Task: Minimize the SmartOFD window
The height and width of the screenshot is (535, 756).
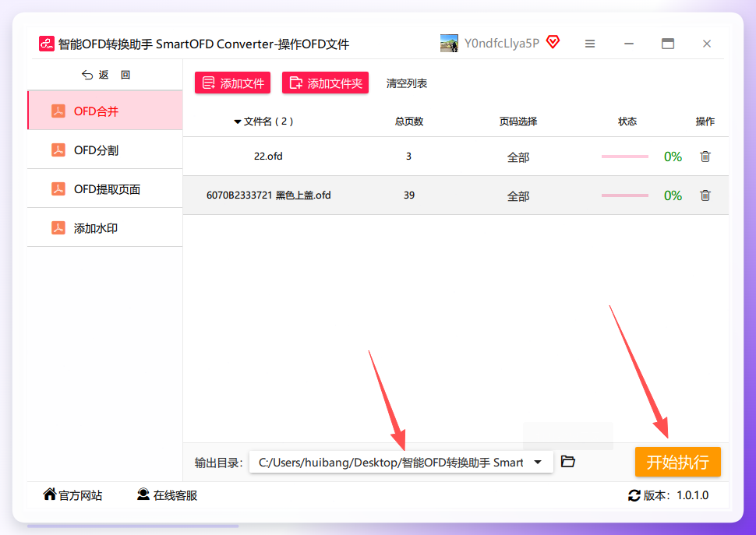Action: tap(629, 44)
